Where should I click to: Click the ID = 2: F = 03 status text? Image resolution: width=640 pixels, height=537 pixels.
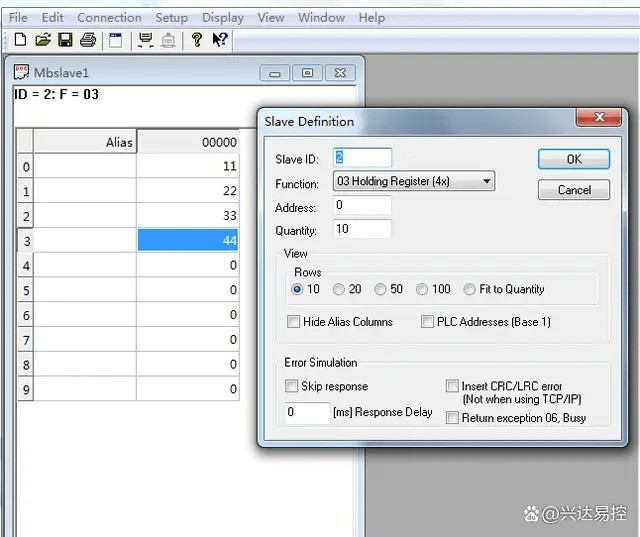56,94
